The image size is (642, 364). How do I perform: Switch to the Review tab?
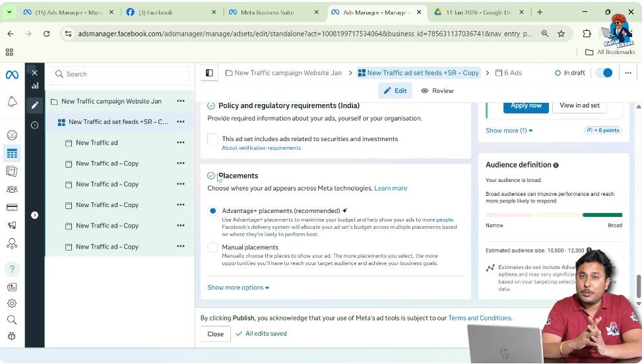click(437, 91)
